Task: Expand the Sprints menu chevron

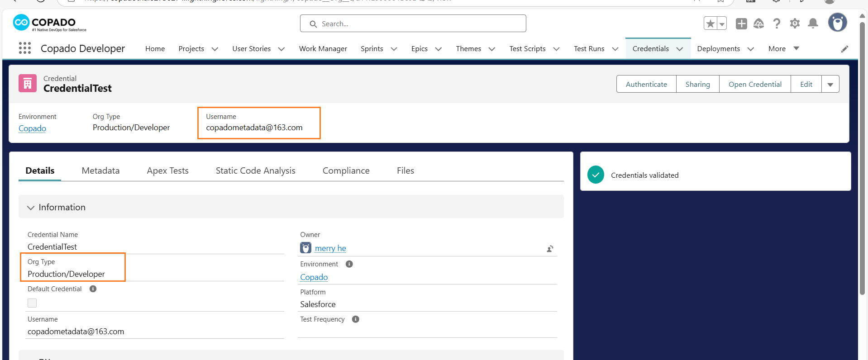Action: (394, 49)
